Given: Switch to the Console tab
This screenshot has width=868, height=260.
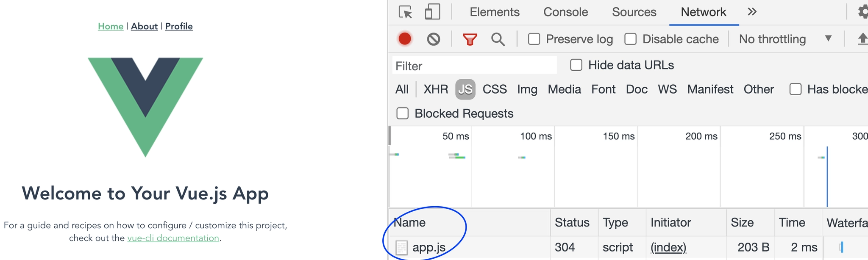Looking at the screenshot, I should pyautogui.click(x=565, y=12).
